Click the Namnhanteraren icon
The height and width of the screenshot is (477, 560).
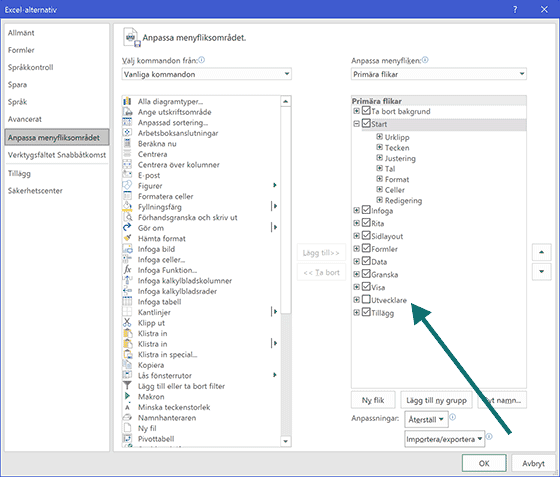[x=127, y=418]
